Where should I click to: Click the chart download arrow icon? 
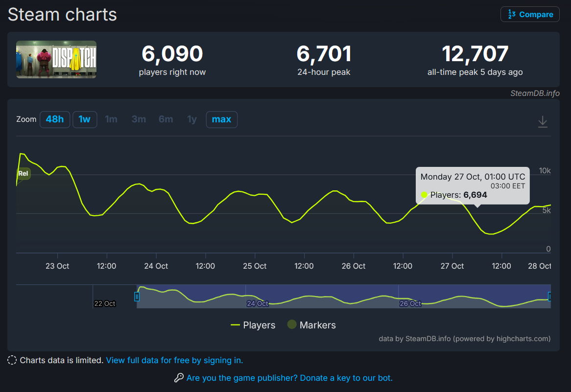click(x=543, y=121)
